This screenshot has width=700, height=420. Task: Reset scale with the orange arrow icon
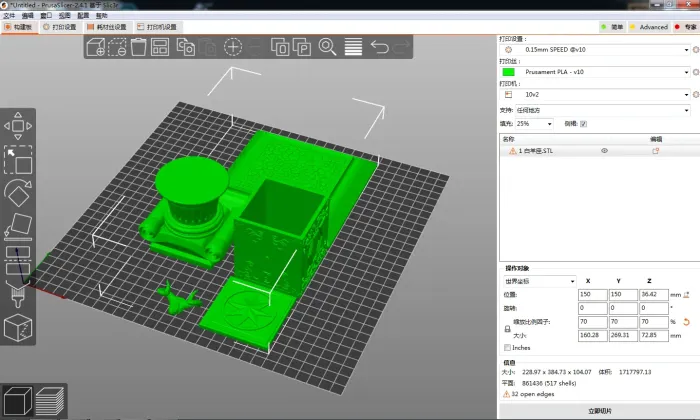pyautogui.click(x=687, y=321)
